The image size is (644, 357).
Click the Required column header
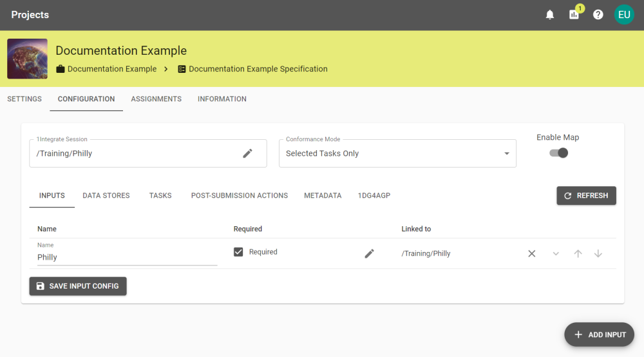pos(248,229)
